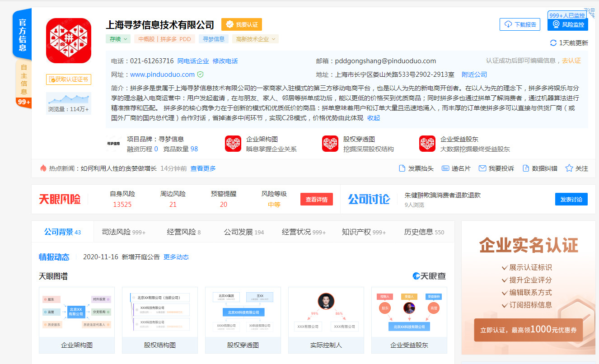Open the 历史信息 tab
599x364 pixels.
[x=424, y=232]
